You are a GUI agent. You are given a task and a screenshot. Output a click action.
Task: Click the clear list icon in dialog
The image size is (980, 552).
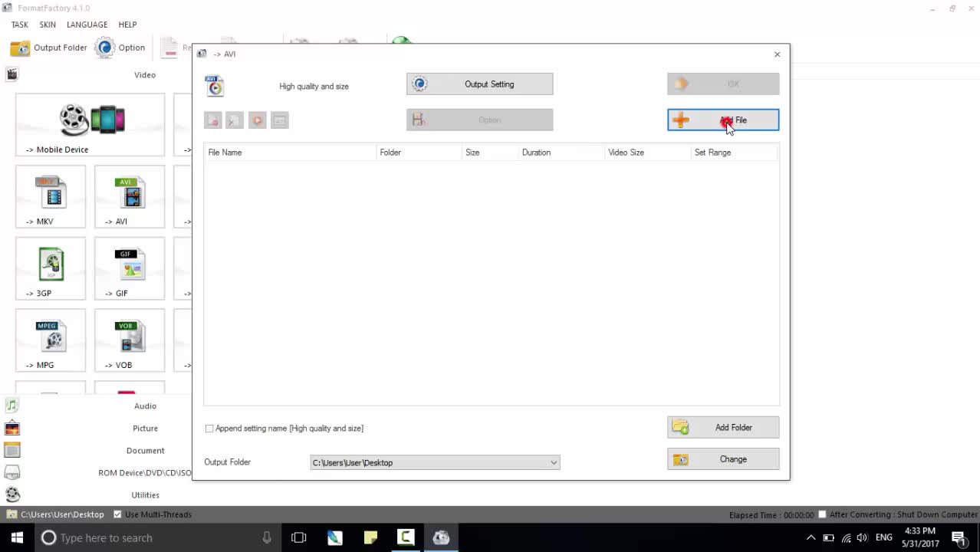235,120
